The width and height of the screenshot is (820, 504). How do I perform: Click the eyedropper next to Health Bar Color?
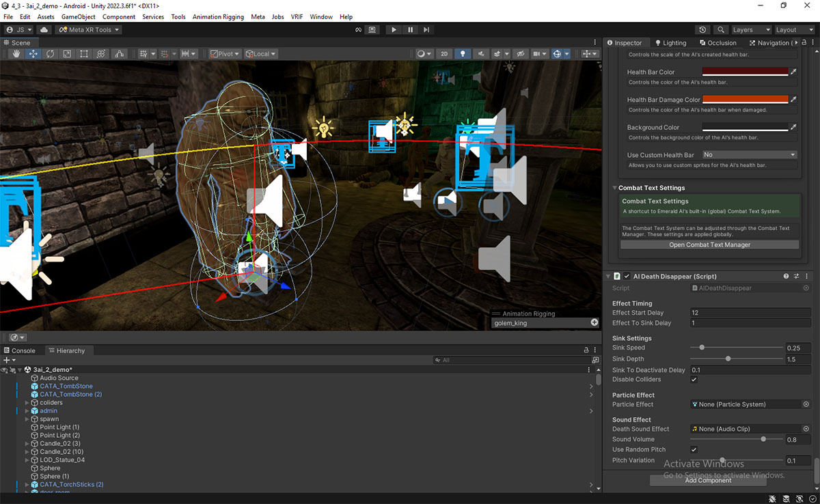click(x=793, y=72)
